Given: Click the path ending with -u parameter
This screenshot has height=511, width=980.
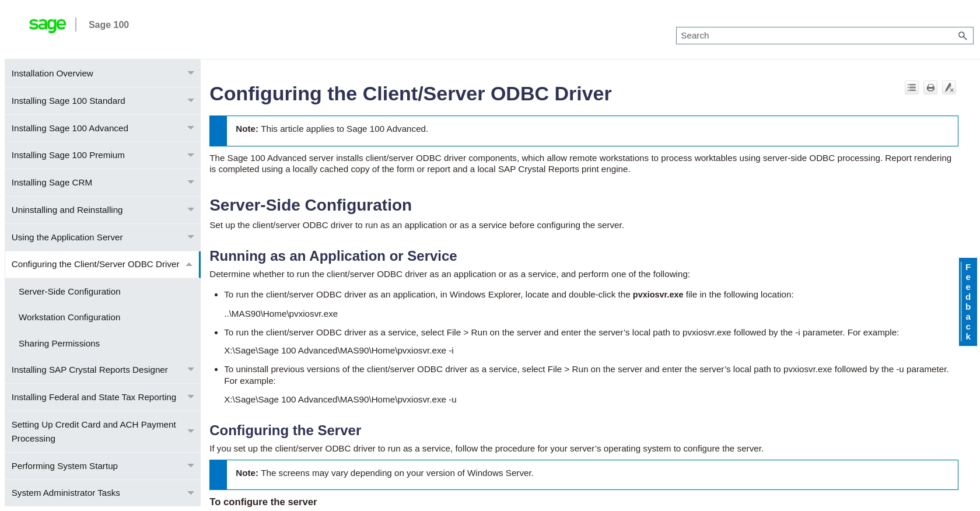Looking at the screenshot, I should click(340, 400).
